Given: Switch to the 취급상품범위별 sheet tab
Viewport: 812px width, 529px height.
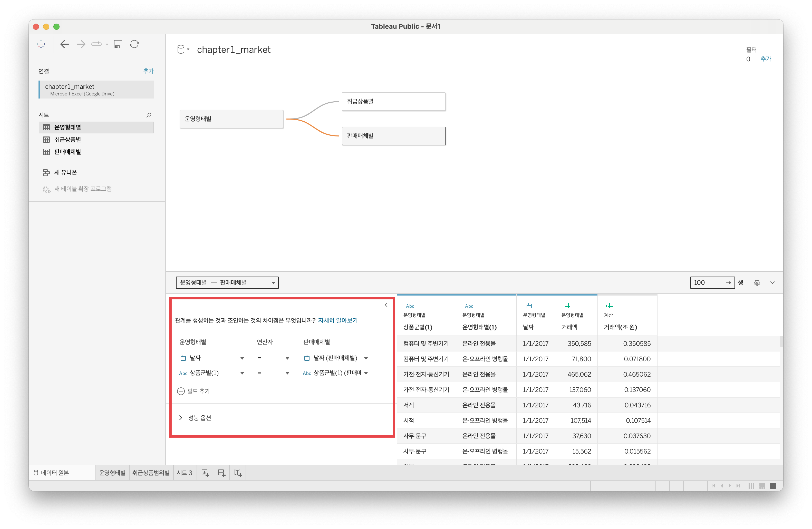Looking at the screenshot, I should (x=151, y=473).
